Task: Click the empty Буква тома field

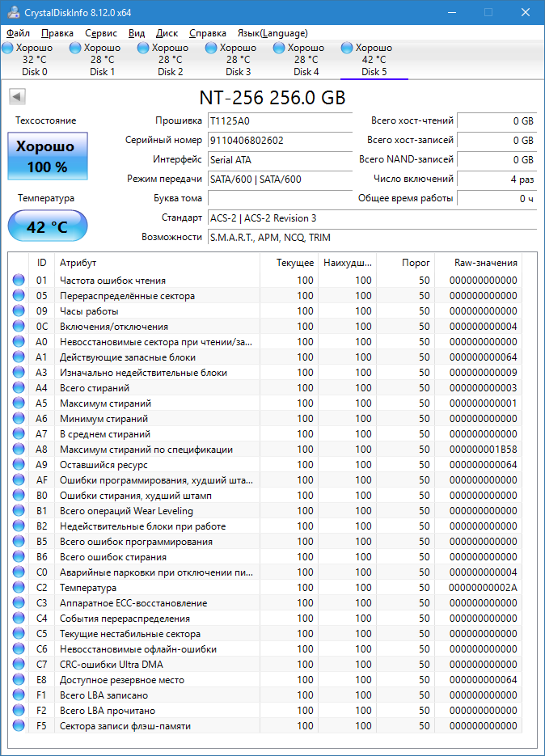Action: tap(281, 198)
